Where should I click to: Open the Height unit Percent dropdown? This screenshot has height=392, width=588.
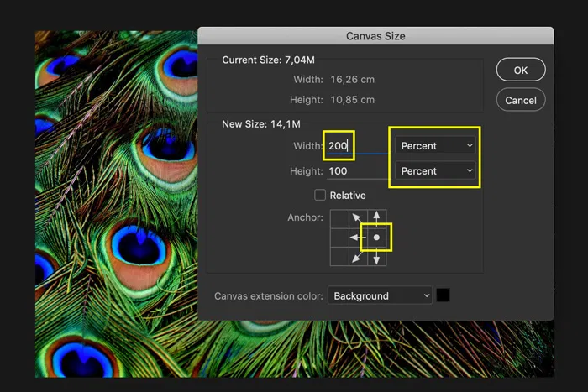point(436,171)
